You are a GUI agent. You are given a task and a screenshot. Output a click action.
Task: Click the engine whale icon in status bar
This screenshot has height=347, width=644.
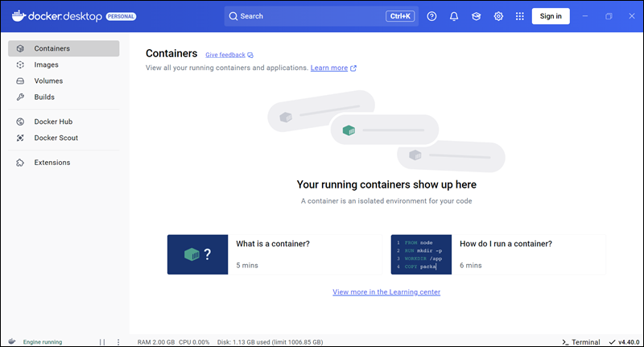(12, 341)
